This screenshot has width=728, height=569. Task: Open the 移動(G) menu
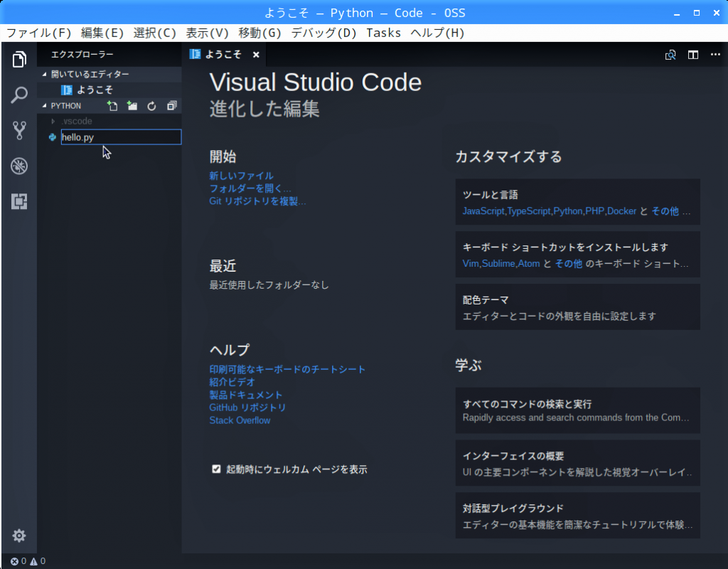click(259, 33)
